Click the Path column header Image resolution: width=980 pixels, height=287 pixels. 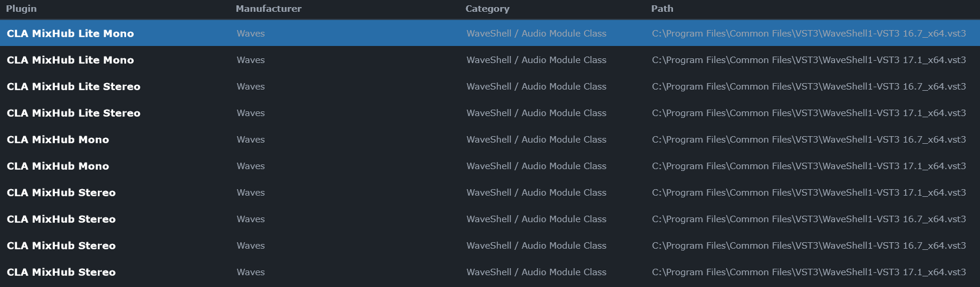pos(662,9)
